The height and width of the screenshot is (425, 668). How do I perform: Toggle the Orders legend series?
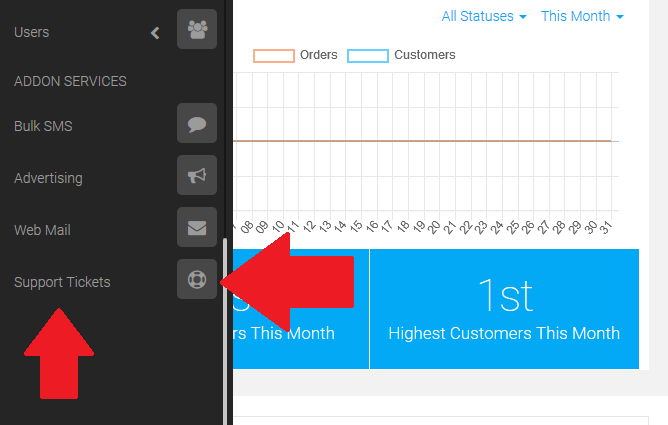click(319, 55)
